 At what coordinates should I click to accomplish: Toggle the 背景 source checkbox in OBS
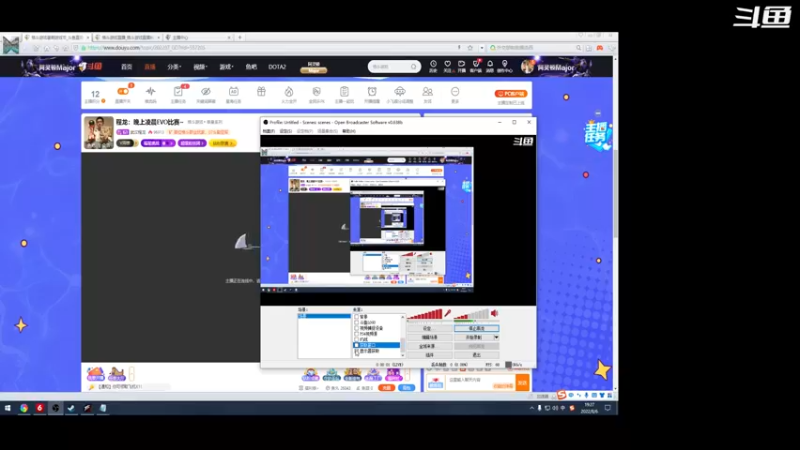coord(356,317)
